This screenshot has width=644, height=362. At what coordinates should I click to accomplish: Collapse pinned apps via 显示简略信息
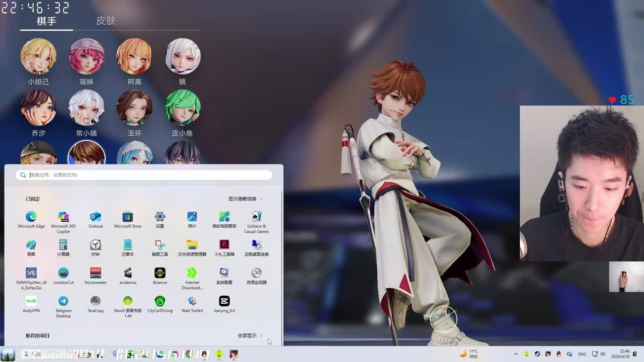[x=245, y=199]
